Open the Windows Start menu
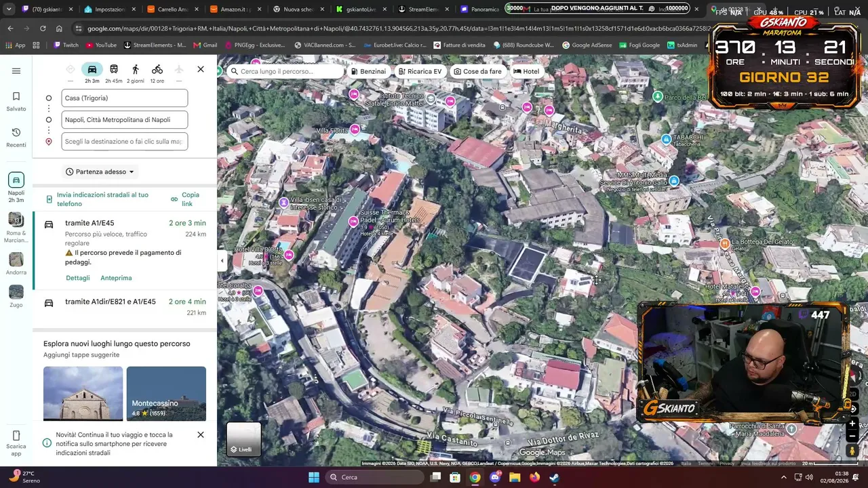 (314, 477)
